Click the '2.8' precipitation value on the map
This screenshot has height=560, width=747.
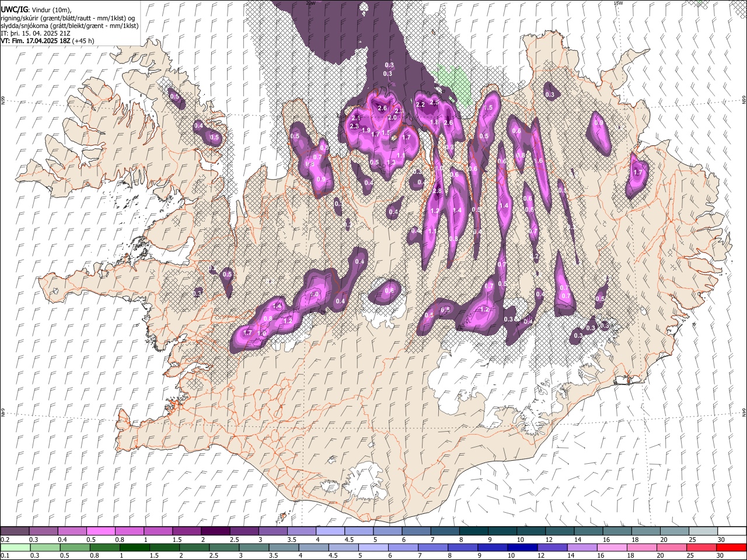(437, 191)
